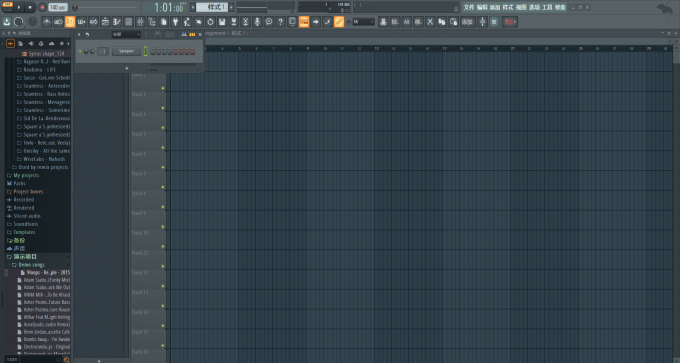Click the copy toolbar icon
The height and width of the screenshot is (363, 680).
click(441, 22)
